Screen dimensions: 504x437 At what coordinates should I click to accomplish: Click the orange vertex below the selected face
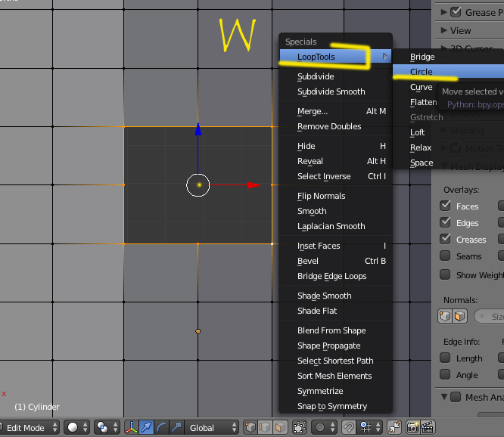point(198,331)
